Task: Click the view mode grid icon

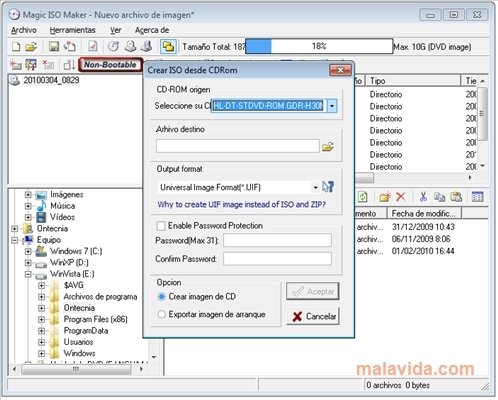Action: [477, 197]
